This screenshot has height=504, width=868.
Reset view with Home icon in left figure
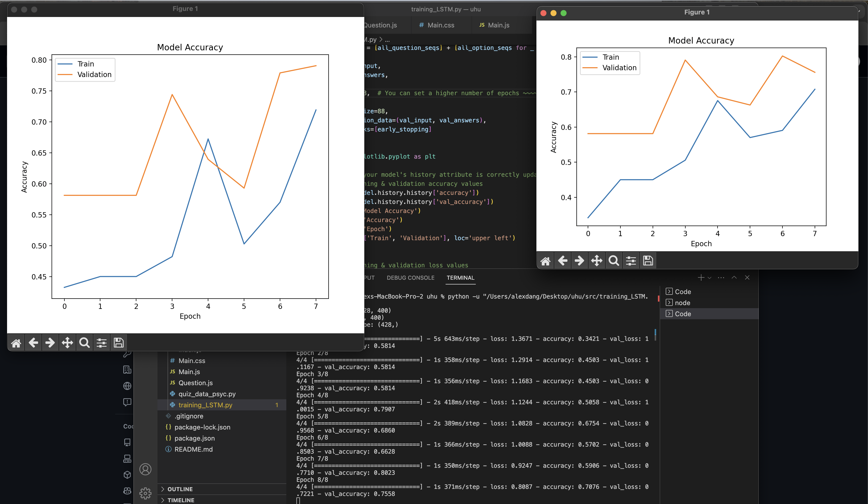coord(16,343)
